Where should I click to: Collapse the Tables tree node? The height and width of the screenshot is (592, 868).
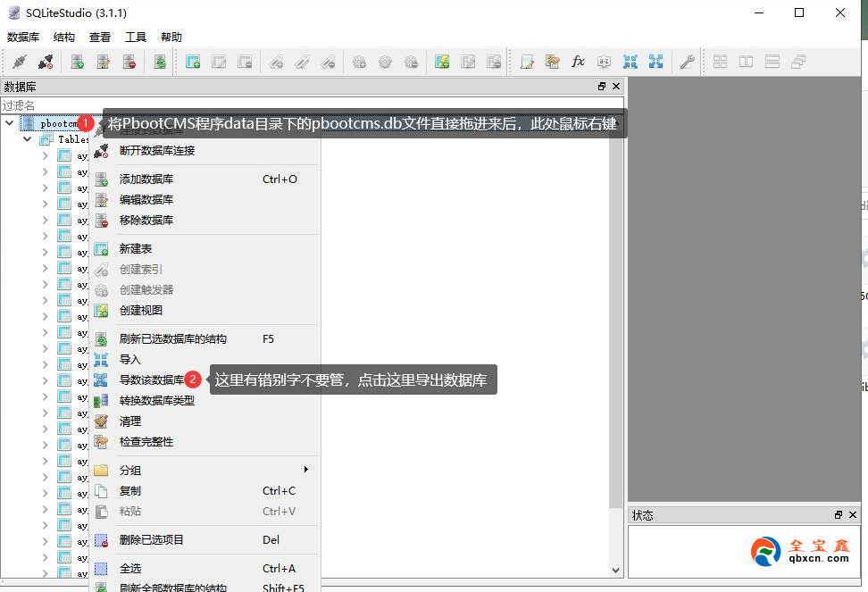coord(27,139)
